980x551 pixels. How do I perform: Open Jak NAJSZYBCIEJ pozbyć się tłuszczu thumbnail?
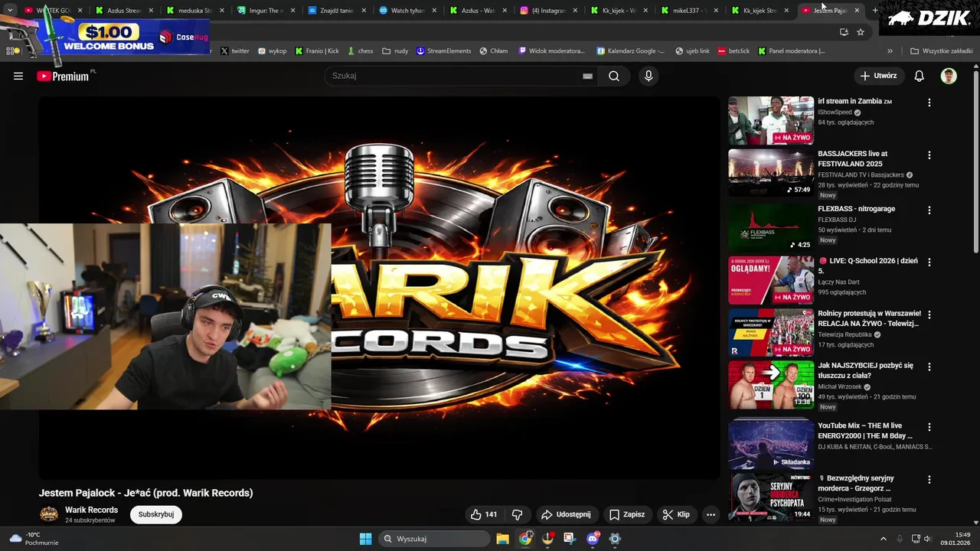771,385
